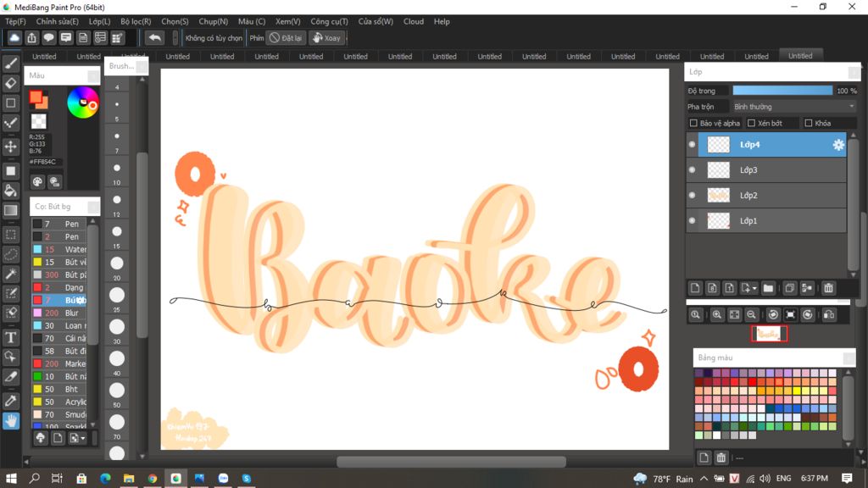The image size is (868, 488).
Task: Open Lớp4 layer settings gear
Action: click(x=838, y=144)
